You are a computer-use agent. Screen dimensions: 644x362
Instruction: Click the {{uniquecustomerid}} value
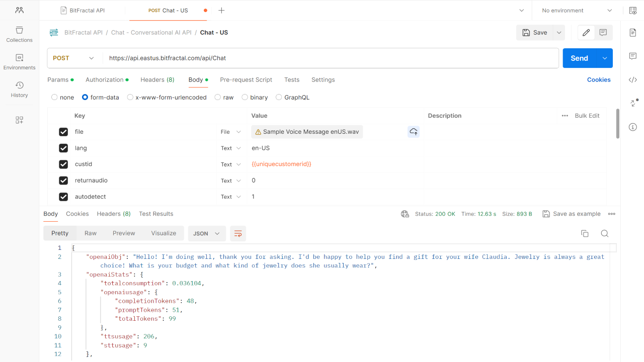click(281, 164)
